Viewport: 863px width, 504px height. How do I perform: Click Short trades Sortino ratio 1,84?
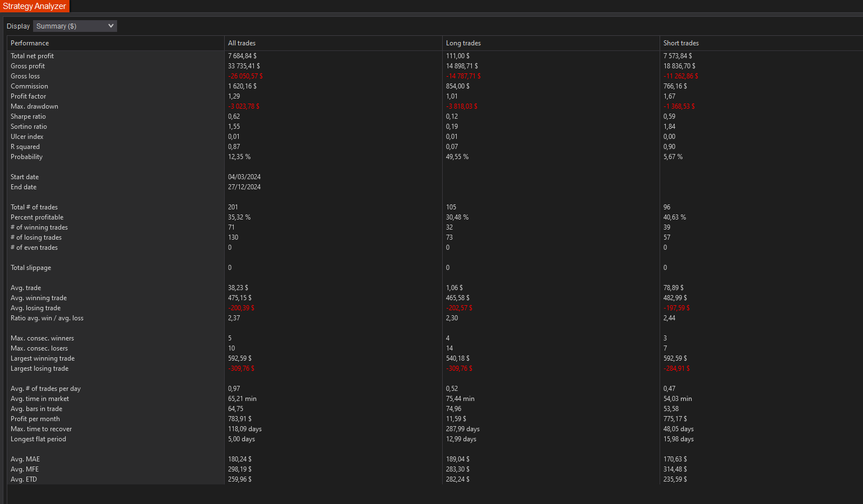[669, 127]
